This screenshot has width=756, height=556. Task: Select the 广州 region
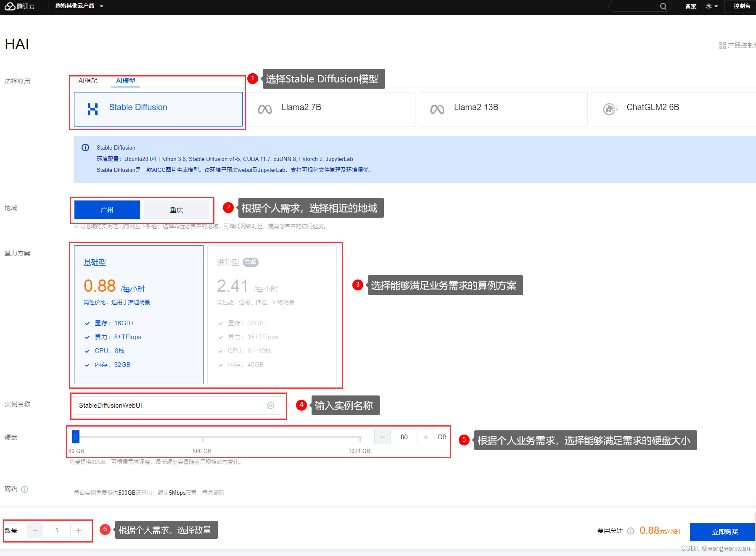click(107, 210)
